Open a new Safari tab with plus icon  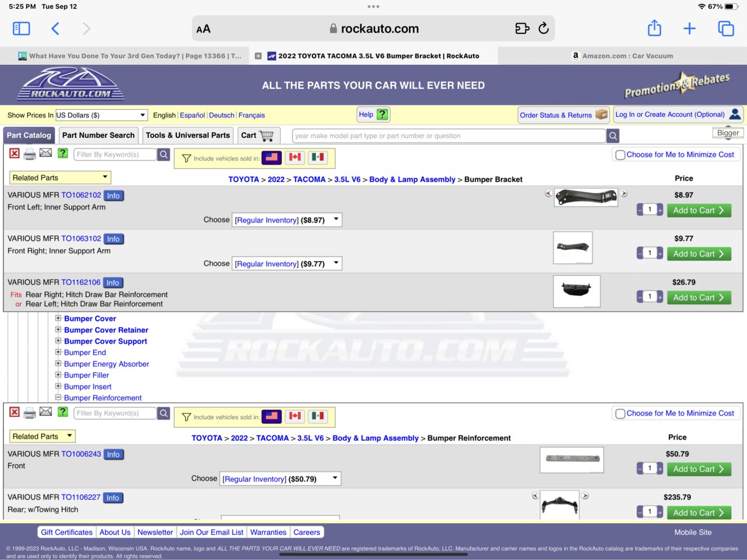[689, 29]
